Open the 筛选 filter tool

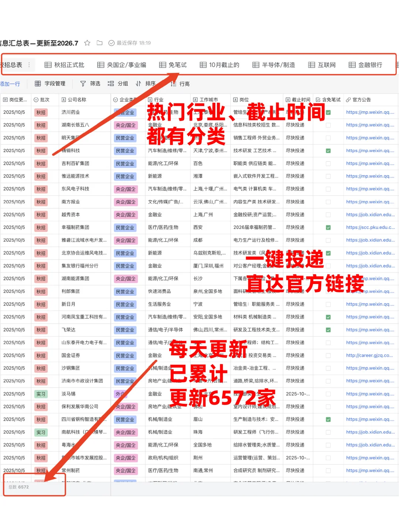click(x=90, y=84)
